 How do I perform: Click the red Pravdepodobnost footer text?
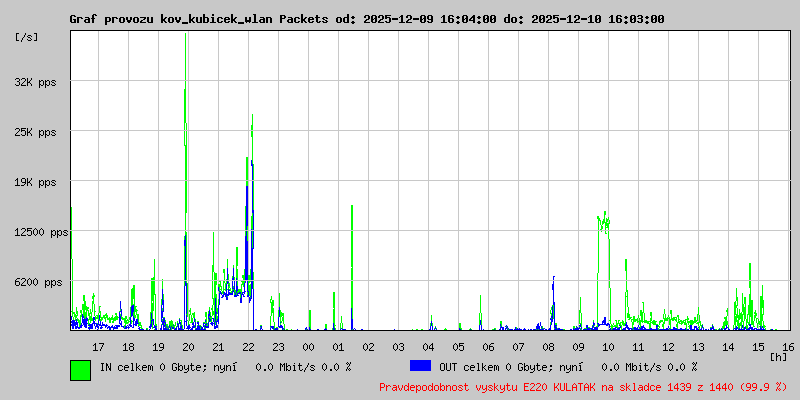click(x=583, y=387)
